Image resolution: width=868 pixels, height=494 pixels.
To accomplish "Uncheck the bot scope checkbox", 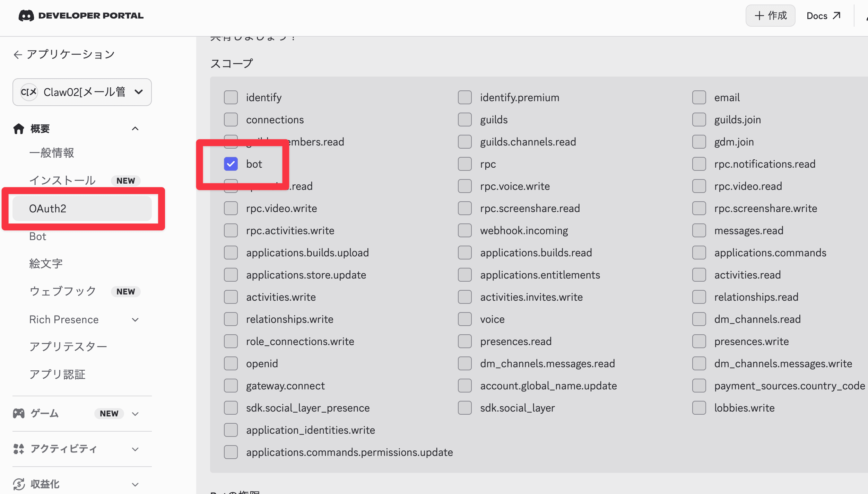I will (231, 164).
